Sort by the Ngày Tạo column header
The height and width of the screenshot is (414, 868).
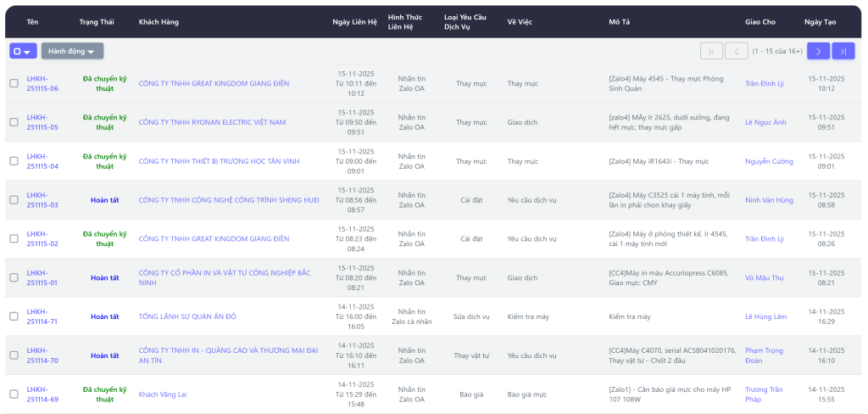point(821,21)
